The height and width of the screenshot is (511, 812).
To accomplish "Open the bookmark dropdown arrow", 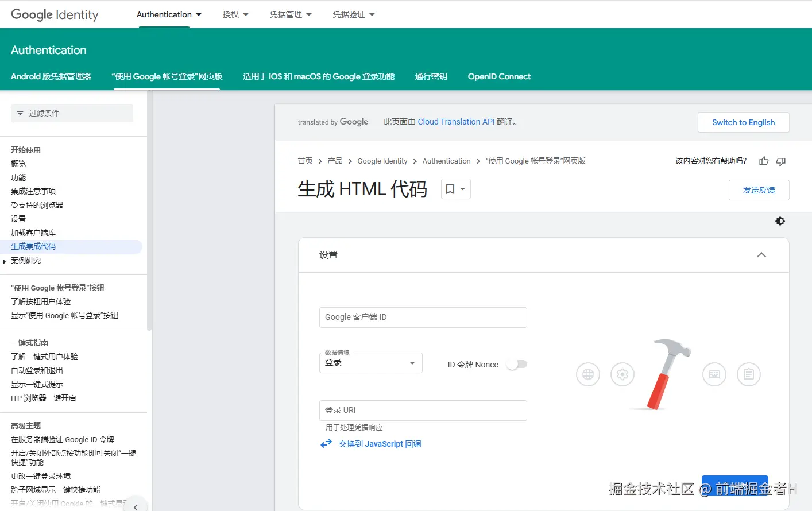I will tap(463, 189).
